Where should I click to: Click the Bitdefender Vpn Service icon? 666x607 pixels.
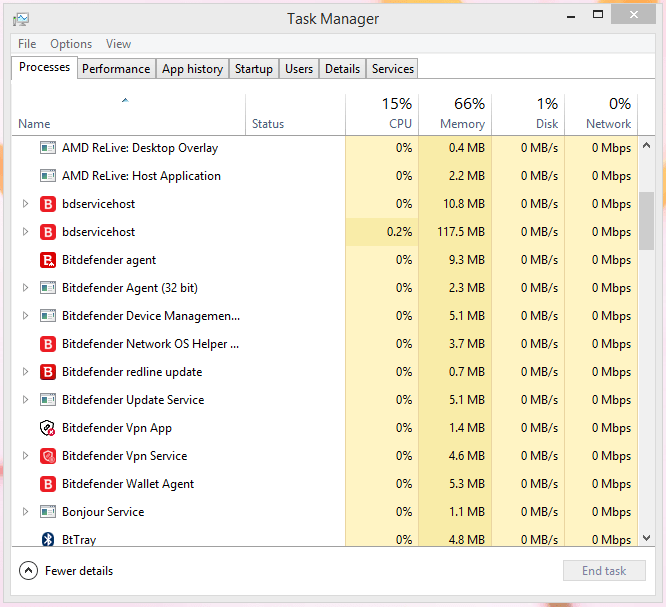click(x=48, y=456)
